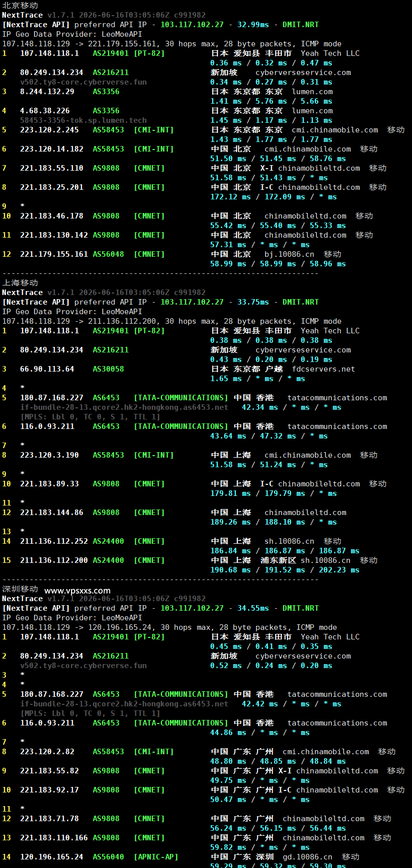Click the 49.75 ms latency value

coord(228,780)
